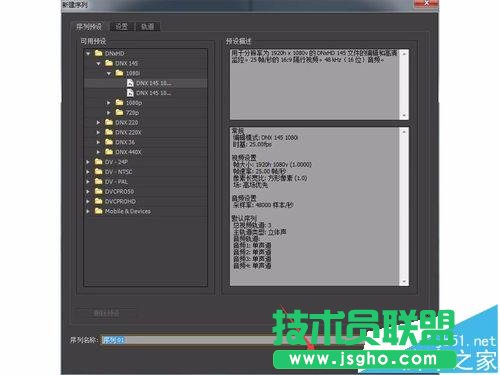The height and width of the screenshot is (375, 500).
Task: Click up arrow of the 常规 details scrollbar
Action: point(404,132)
